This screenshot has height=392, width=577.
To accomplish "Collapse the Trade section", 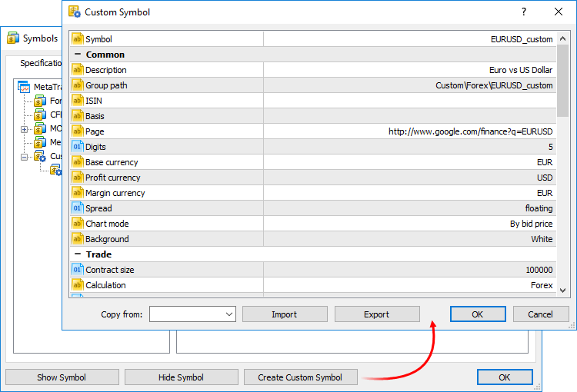I will click(x=77, y=254).
